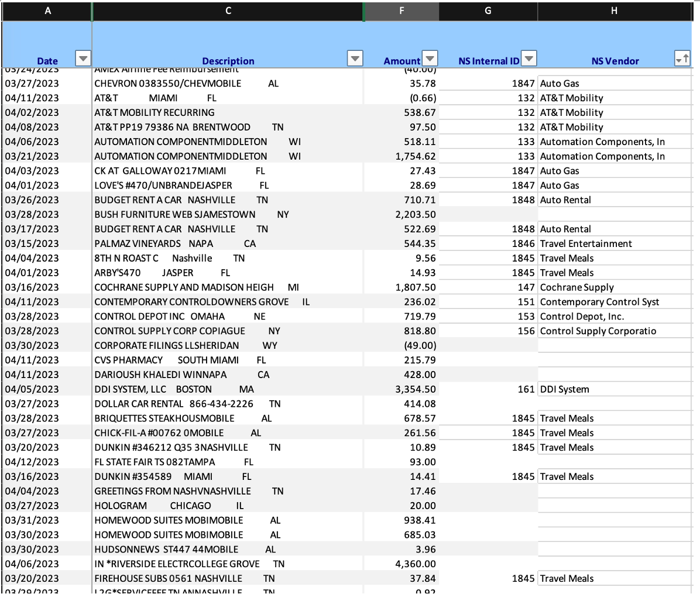Select the CORPORATE FILINGS LLSHERIDAN cell
The image size is (700, 604).
point(228,345)
